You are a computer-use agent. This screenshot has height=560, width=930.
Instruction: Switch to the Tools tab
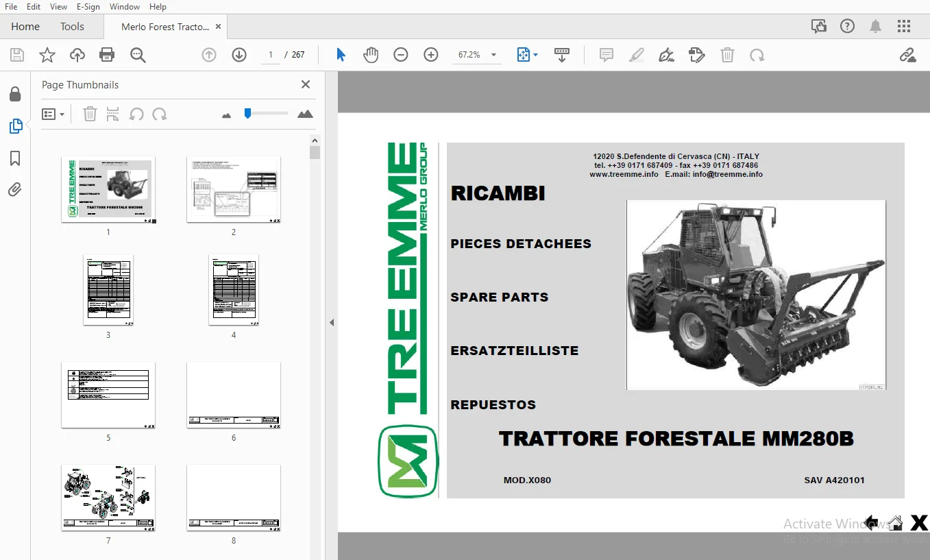coord(72,27)
